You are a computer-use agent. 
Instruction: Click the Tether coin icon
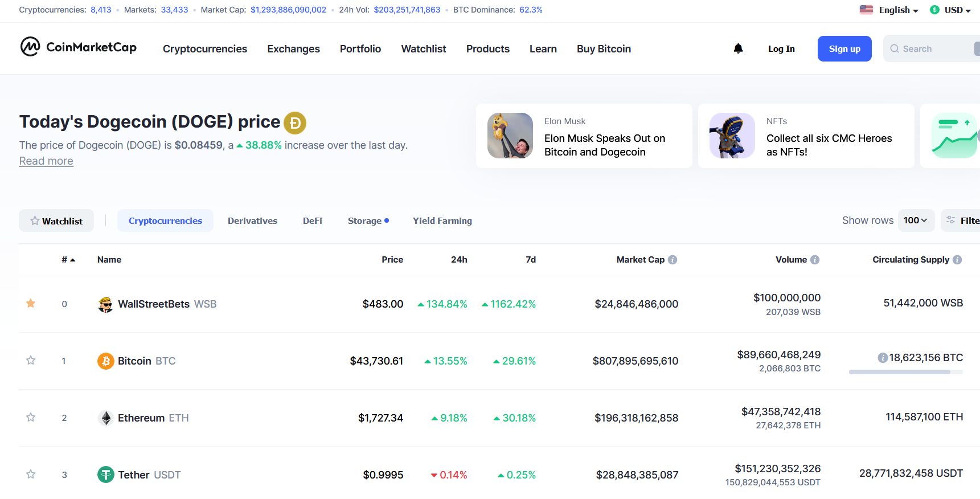coord(105,475)
